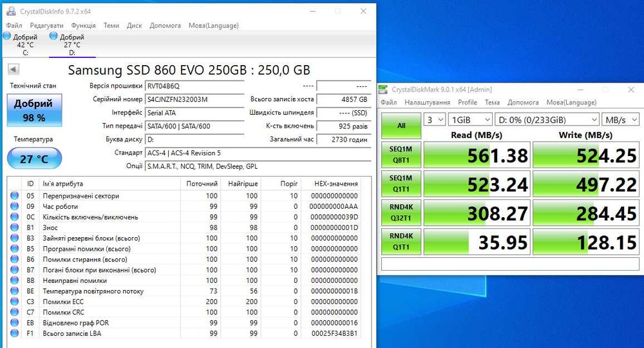Click the 524.25 sequential write result
Image resolution: width=644 pixels, height=348 pixels.
point(586,155)
